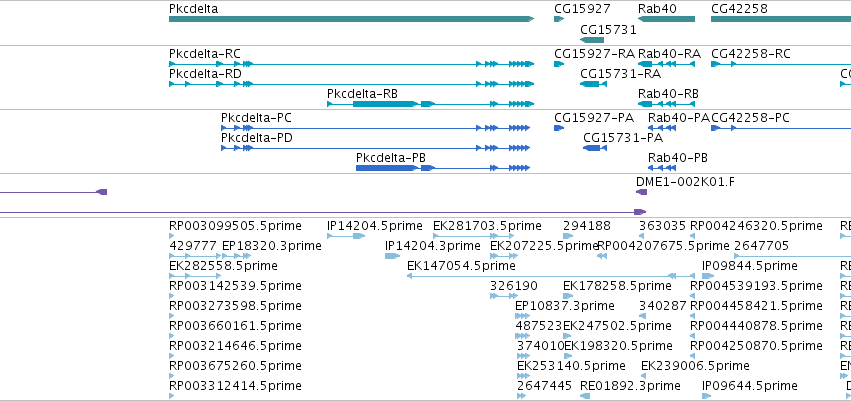851x401 pixels.
Task: Click the CG15927 gene label
Action: (x=582, y=9)
